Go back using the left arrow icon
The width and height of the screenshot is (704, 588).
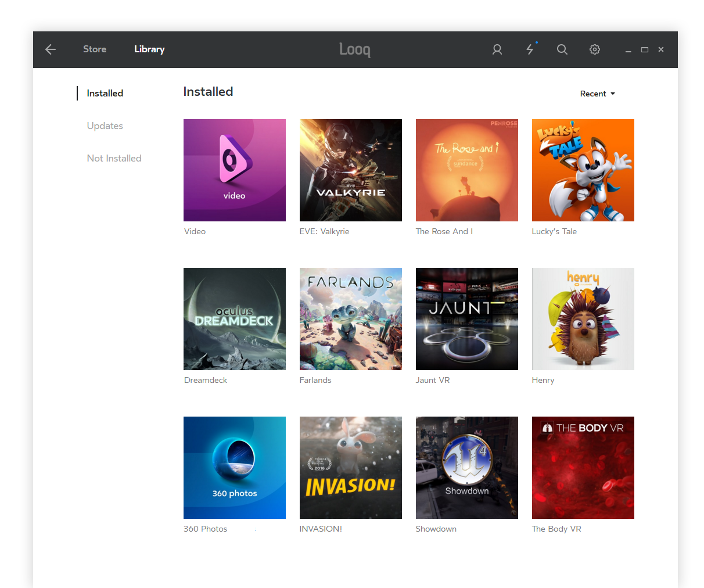click(51, 49)
